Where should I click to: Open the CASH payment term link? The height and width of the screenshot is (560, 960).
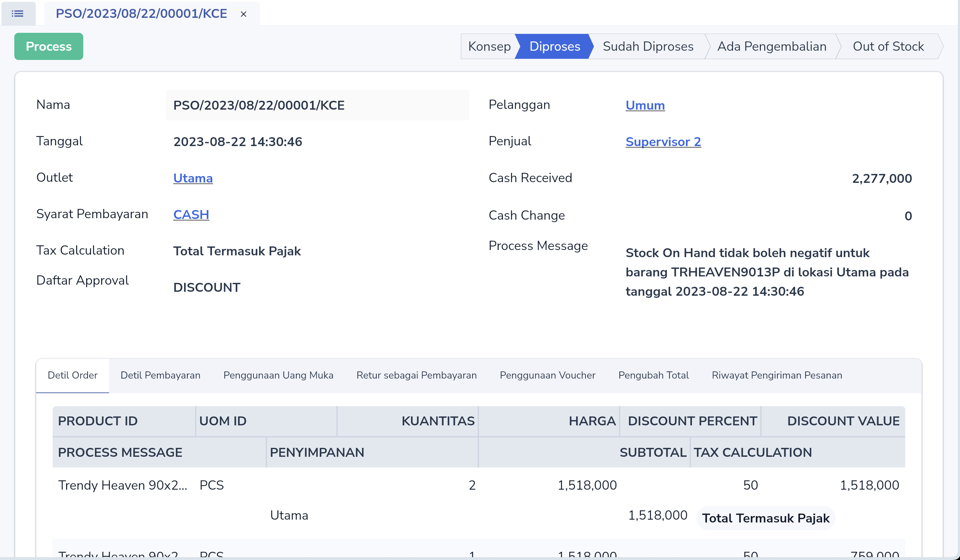click(x=191, y=215)
